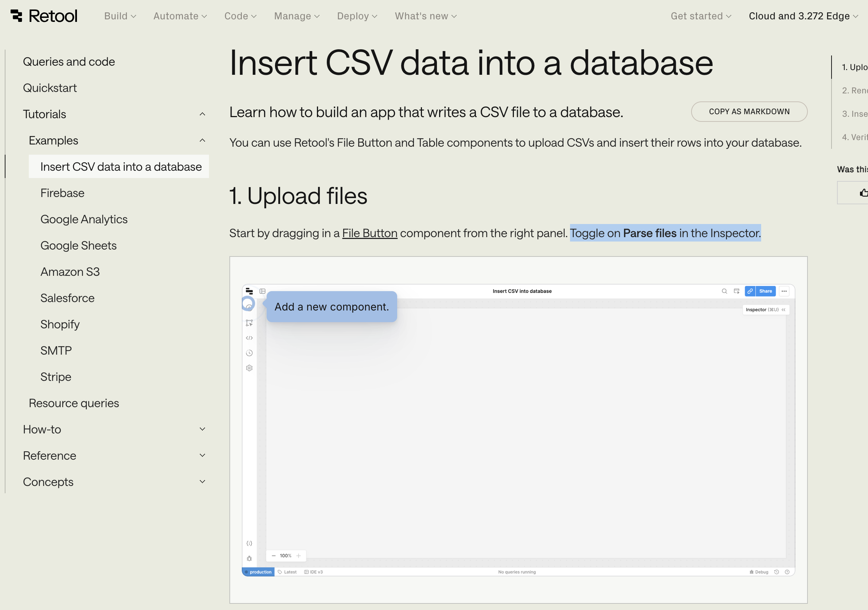Click the blue copy-link icon beside Share
Screen dimensions: 868x610
[750, 291]
